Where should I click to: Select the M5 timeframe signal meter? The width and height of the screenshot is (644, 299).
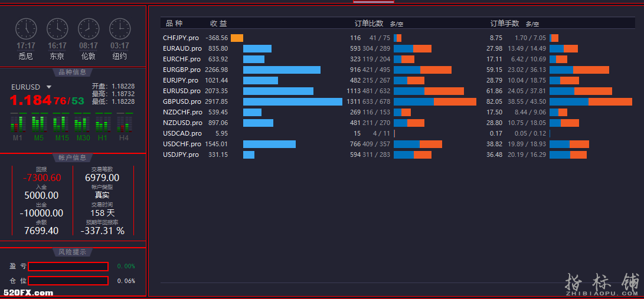[x=38, y=122]
